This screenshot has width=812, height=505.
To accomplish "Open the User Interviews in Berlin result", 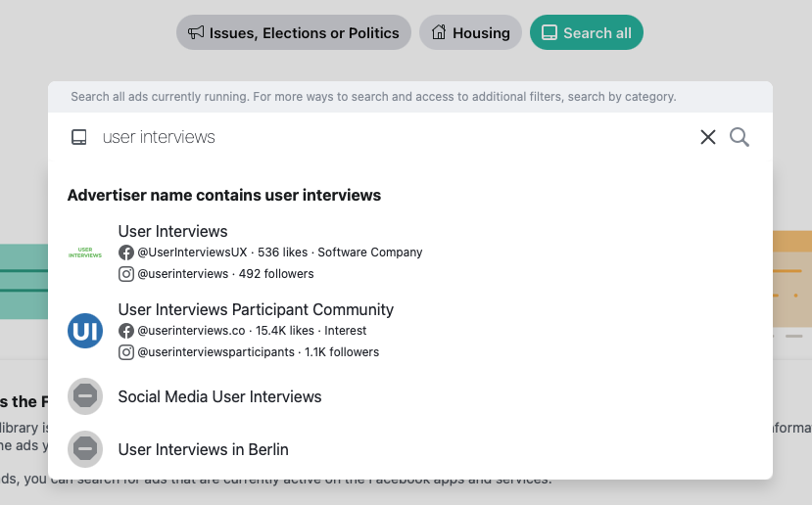I will click(x=203, y=450).
